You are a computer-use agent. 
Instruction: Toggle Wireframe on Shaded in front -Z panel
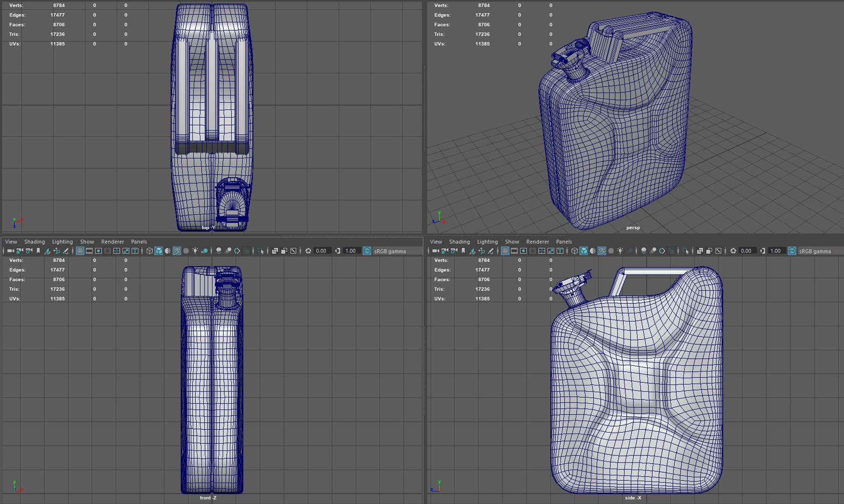point(177,251)
